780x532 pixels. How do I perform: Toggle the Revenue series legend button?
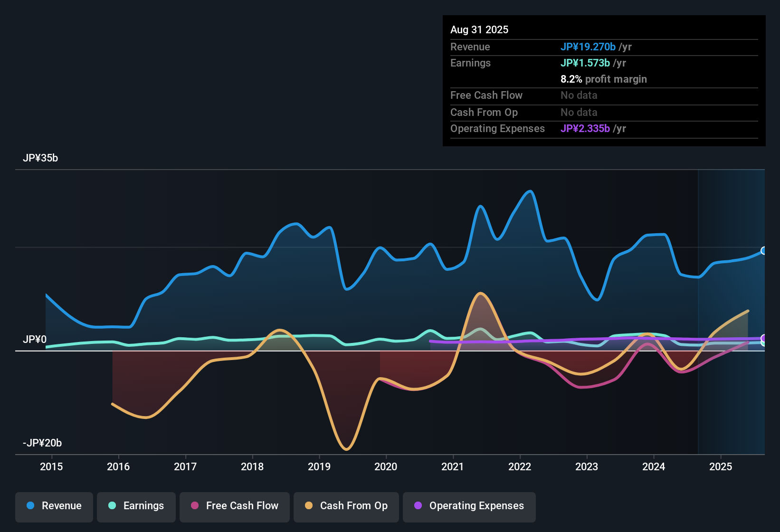(54, 506)
